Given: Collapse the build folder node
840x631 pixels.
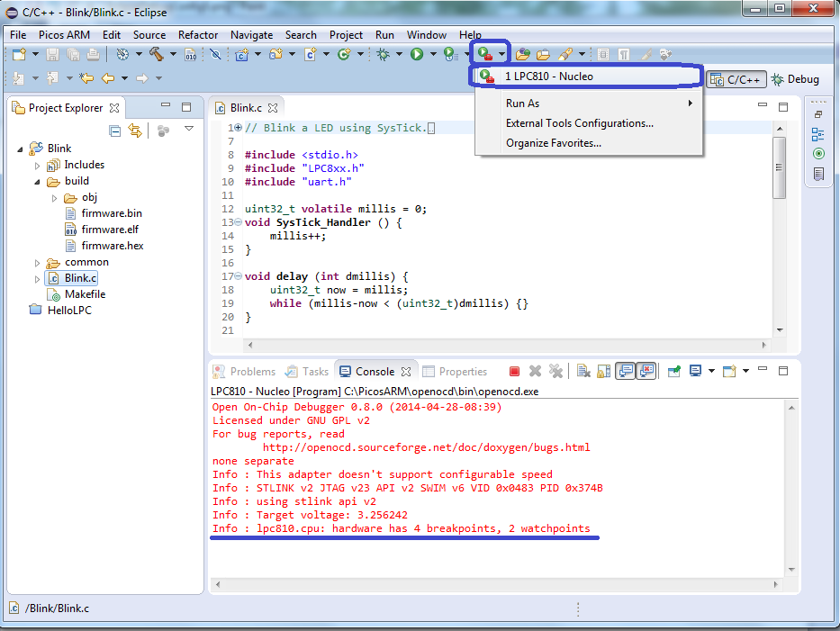Looking at the screenshot, I should point(37,182).
